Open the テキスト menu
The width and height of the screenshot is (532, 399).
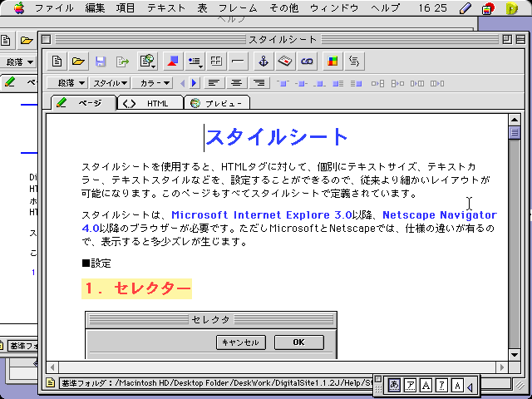[166, 7]
